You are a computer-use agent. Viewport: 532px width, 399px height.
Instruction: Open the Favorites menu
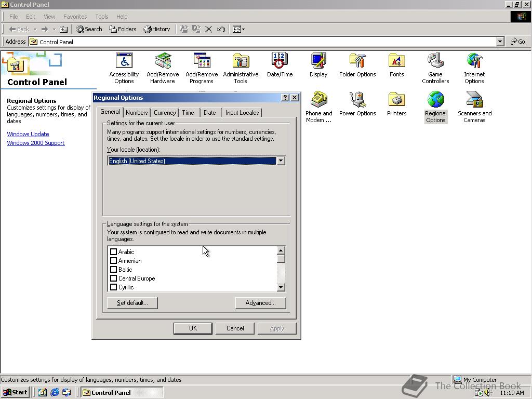pyautogui.click(x=75, y=17)
